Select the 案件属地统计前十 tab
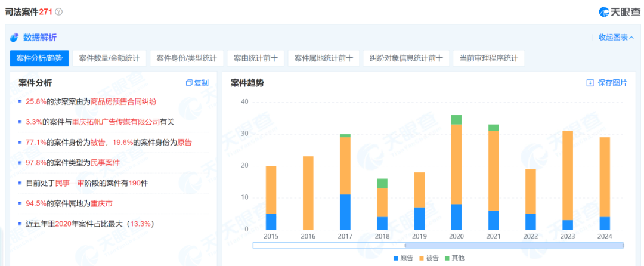This screenshot has width=644, height=266. [x=324, y=58]
